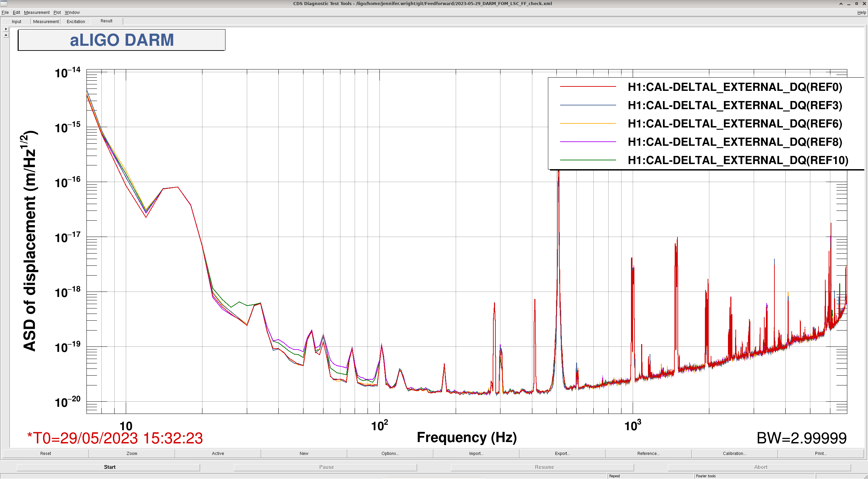Image resolution: width=868 pixels, height=479 pixels.
Task: Select the red REF0 legend entry
Action: tap(701, 87)
